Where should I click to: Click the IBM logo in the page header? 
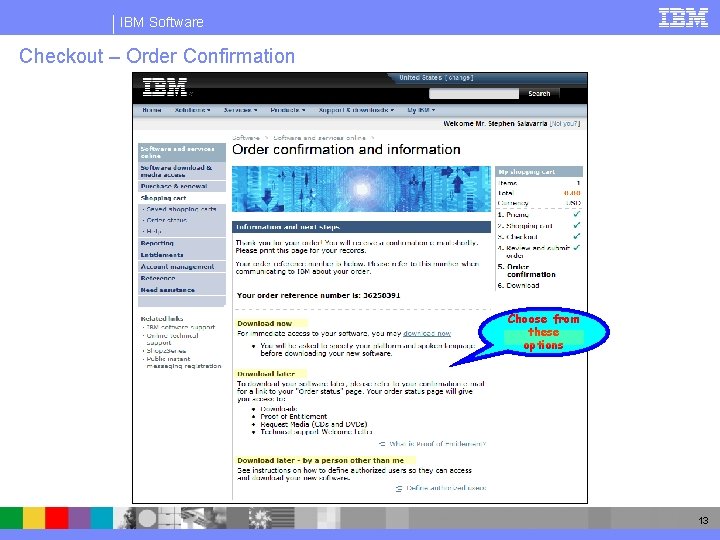tap(165, 87)
